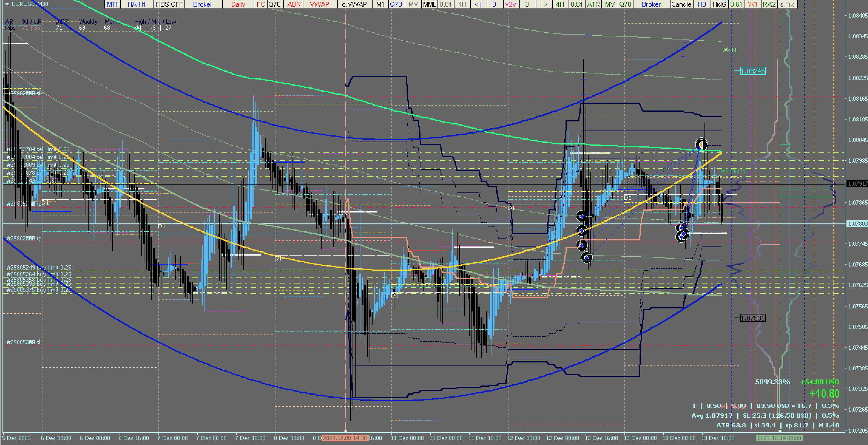Toggle the HA H1 Heiken Ashi button
Viewport: 868px width, 445px height.
(x=136, y=4)
